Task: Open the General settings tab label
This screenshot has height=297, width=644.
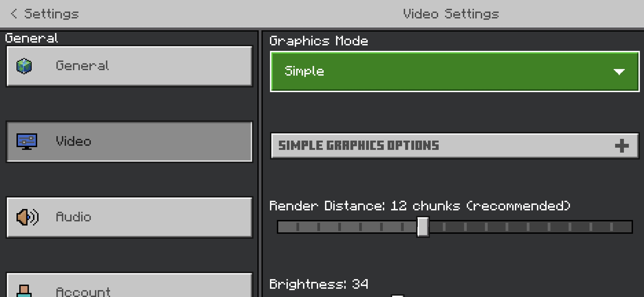Action: pos(82,66)
